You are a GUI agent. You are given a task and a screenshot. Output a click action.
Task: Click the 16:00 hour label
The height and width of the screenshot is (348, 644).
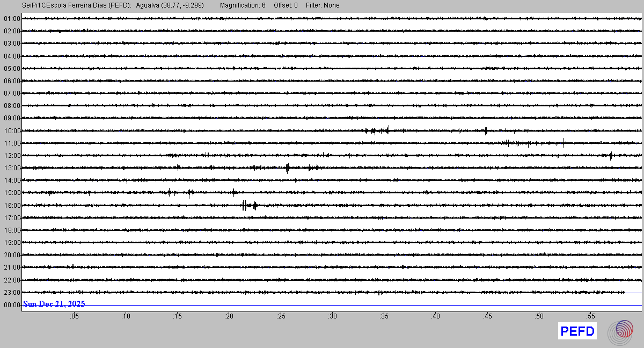12,205
